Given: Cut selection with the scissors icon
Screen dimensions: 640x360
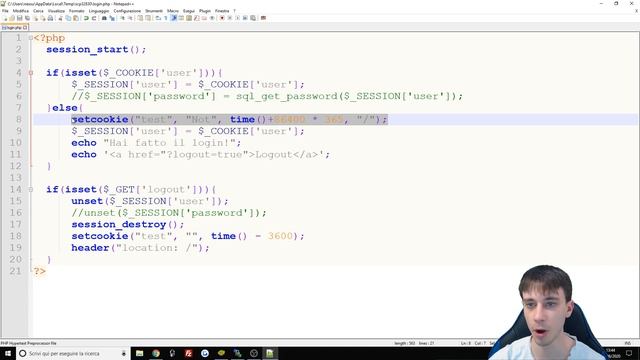Looking at the screenshot, I should (61, 18).
